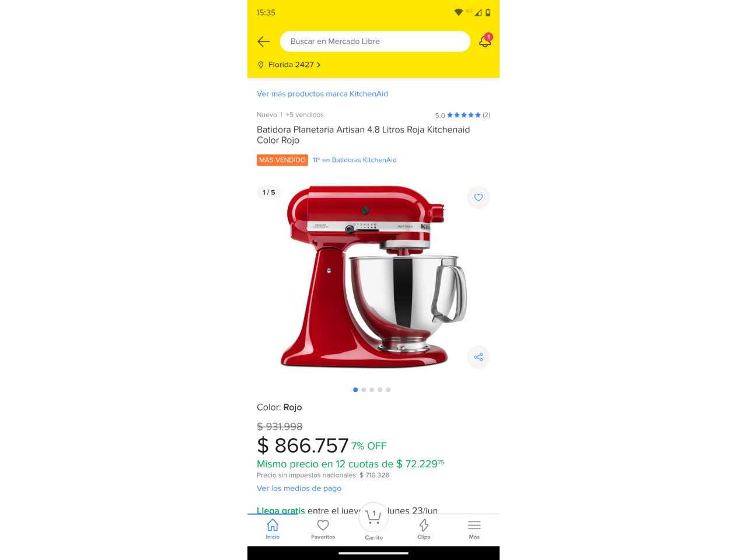Open Ver los medios de pago
This screenshot has width=747, height=560.
pyautogui.click(x=299, y=488)
